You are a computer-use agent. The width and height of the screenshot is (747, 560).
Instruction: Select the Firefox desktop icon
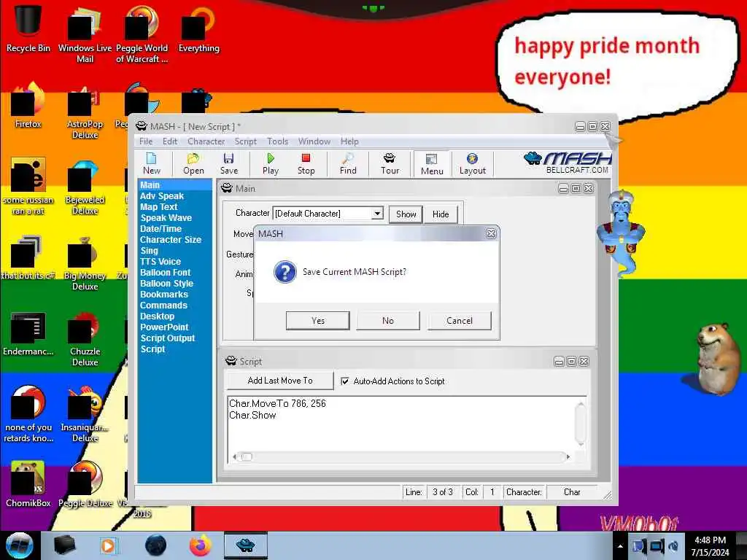click(x=28, y=106)
